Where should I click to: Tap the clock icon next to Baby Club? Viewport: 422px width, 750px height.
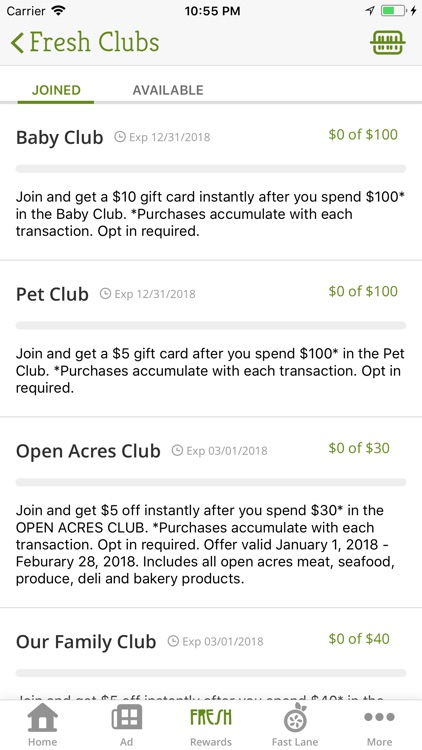point(120,137)
